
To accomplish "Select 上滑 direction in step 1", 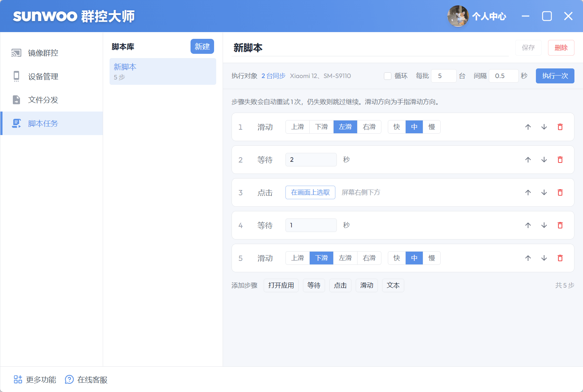I will (x=298, y=127).
